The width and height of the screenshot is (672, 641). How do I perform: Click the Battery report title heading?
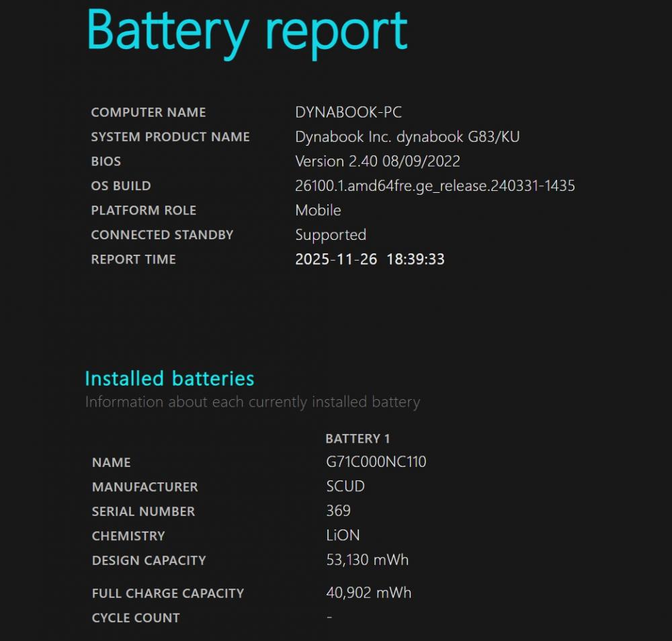click(x=247, y=31)
